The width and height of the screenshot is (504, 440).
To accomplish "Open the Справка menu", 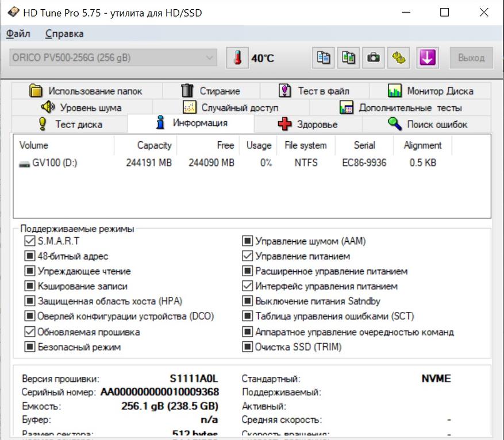I will tap(64, 34).
